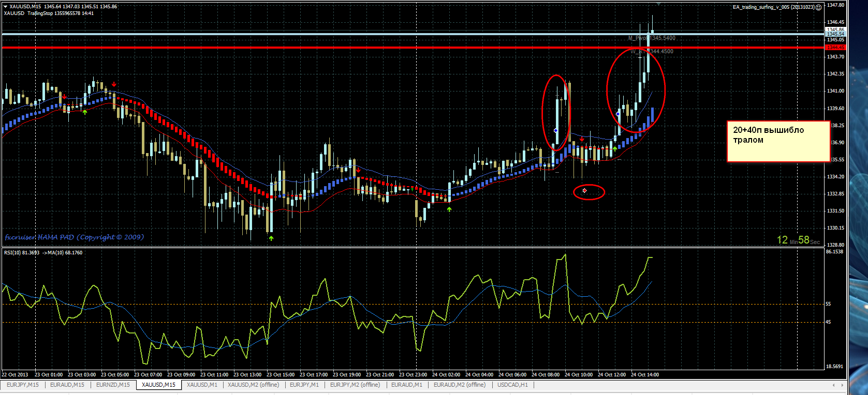Click the RSI level 45 label
The width and height of the screenshot is (868, 395).
coord(828,322)
